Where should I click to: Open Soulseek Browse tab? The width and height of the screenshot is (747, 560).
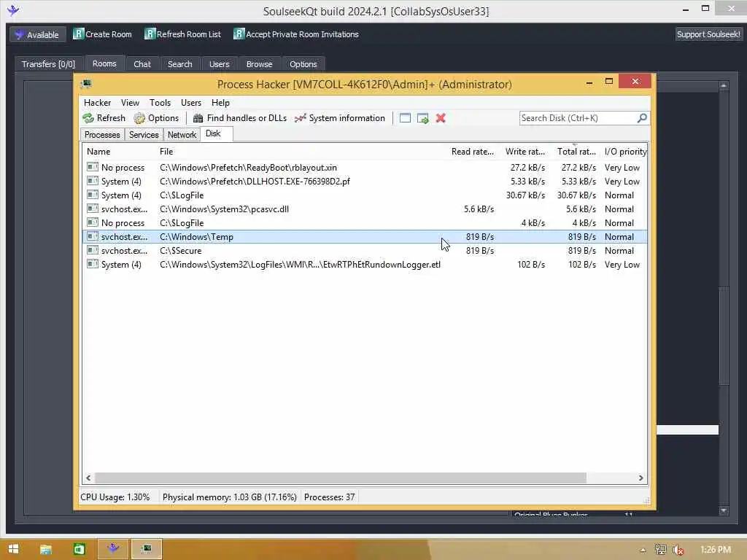tap(259, 64)
